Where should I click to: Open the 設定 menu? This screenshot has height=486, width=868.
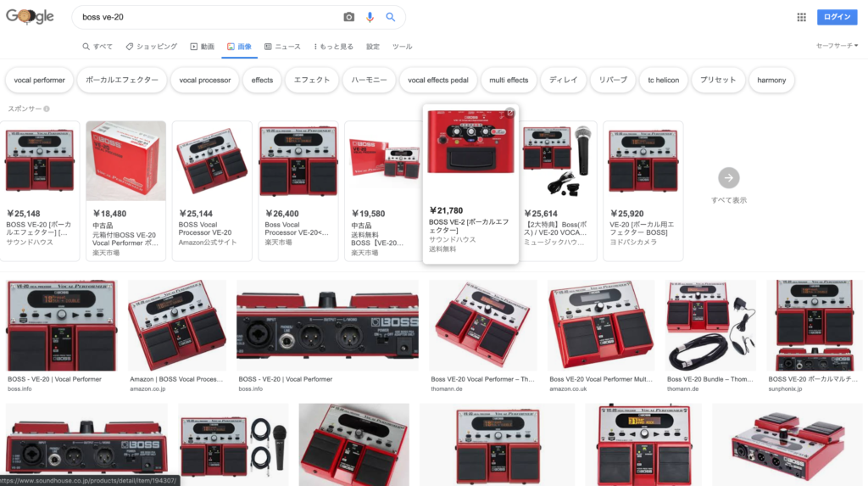coord(373,47)
